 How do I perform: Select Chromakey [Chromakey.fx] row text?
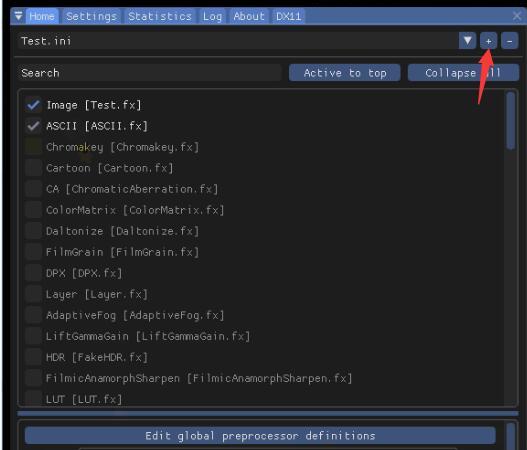tap(123, 147)
